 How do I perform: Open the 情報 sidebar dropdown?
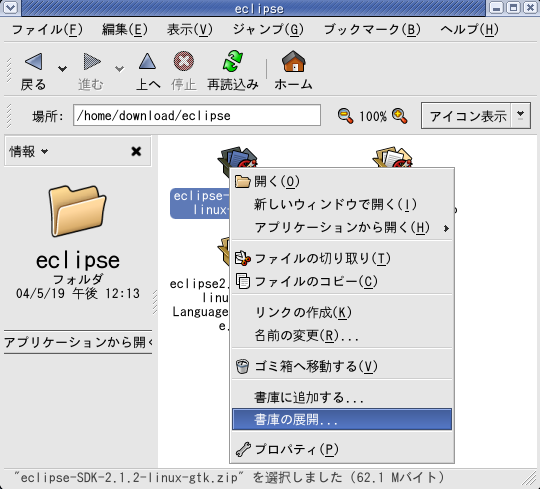[29, 151]
